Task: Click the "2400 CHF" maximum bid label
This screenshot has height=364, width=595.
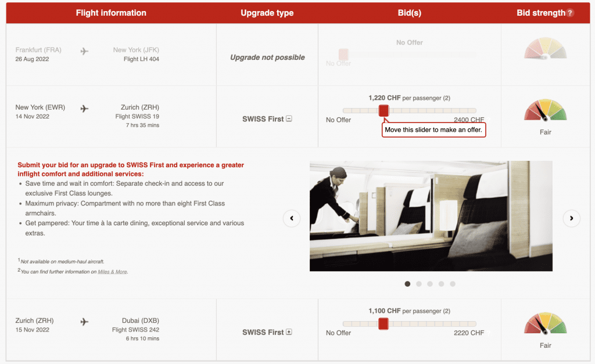Action: pyautogui.click(x=469, y=120)
